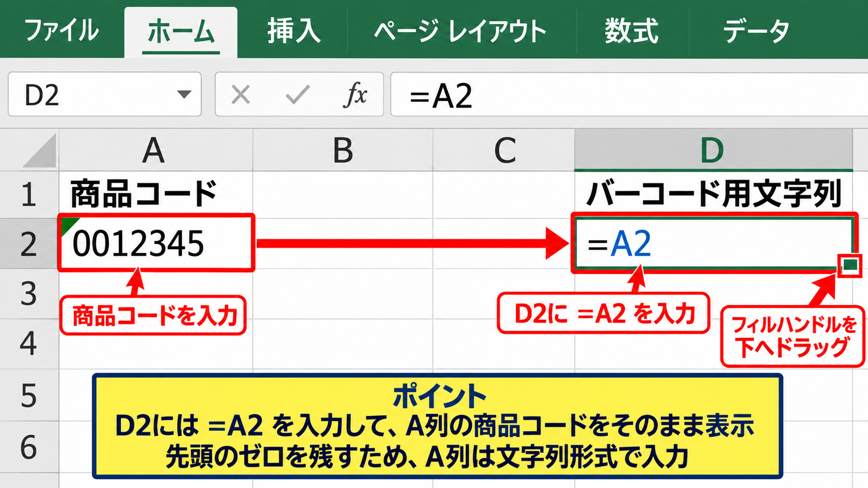Select empty cell C1
Image resolution: width=868 pixels, height=488 pixels.
(x=504, y=195)
